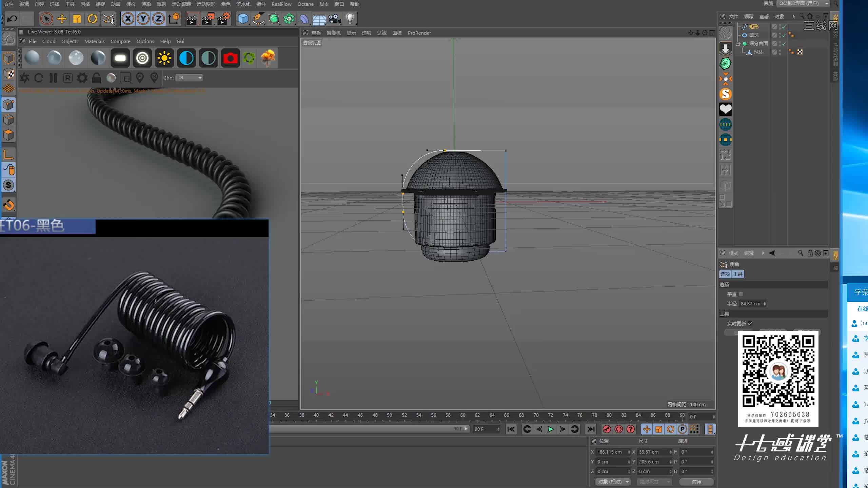Add Octane targeted light ring icon

[x=142, y=58]
